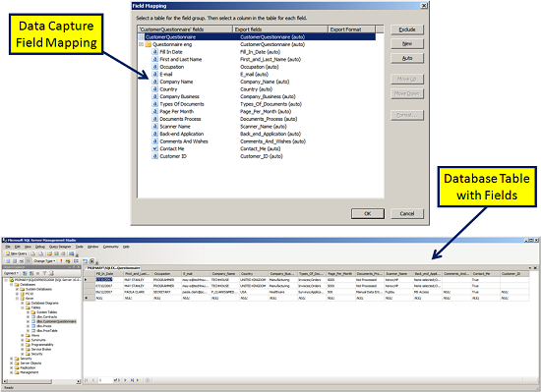
Task: Select dbo.Contracts table in Object Explorer
Action: click(47, 317)
